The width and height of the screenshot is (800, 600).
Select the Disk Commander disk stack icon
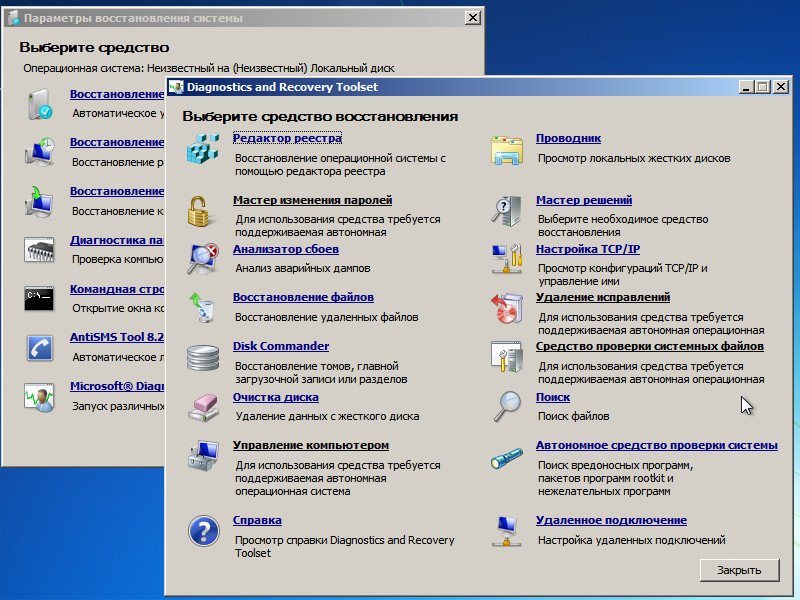[203, 357]
